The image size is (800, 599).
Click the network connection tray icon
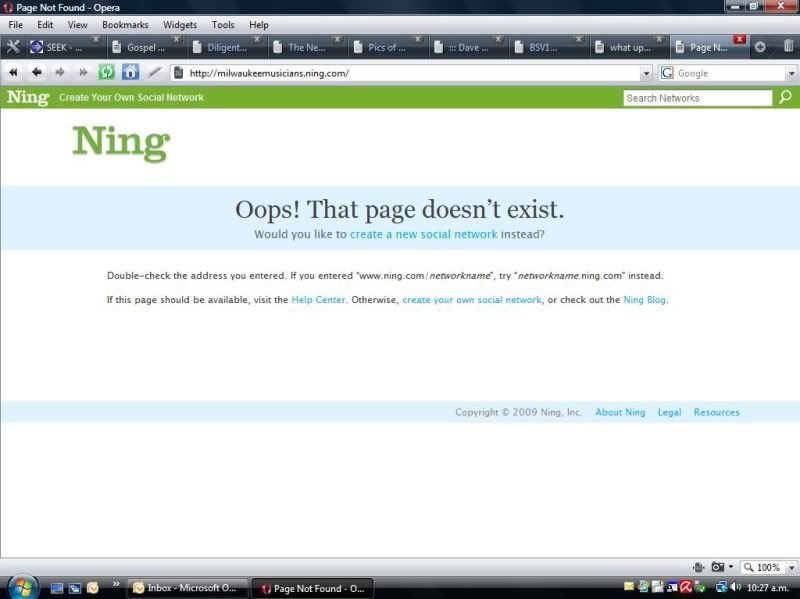coord(721,587)
